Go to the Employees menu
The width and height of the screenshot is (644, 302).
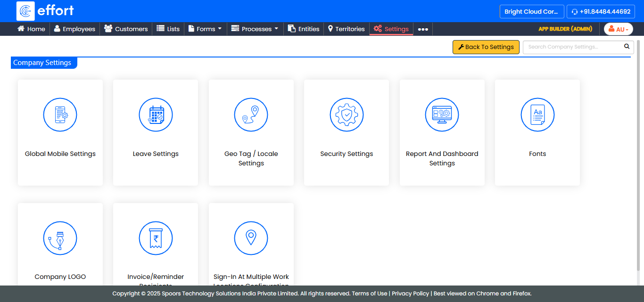[74, 29]
